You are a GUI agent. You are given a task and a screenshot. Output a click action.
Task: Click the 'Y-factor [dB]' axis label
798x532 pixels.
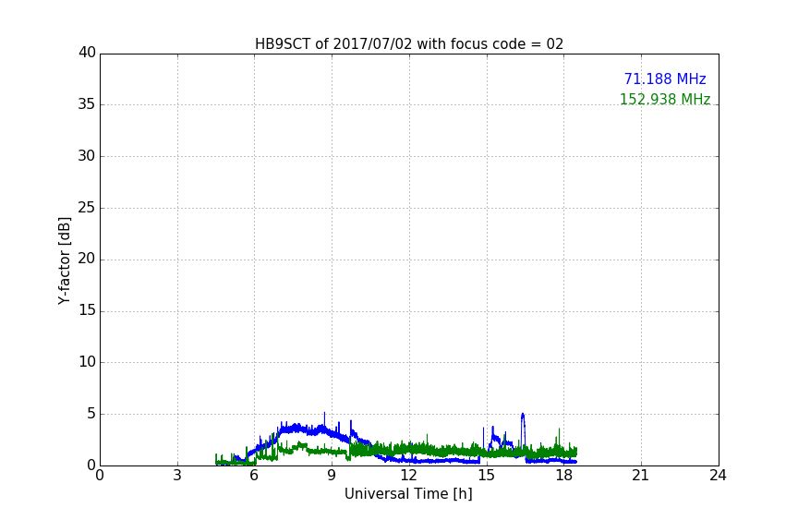click(64, 260)
